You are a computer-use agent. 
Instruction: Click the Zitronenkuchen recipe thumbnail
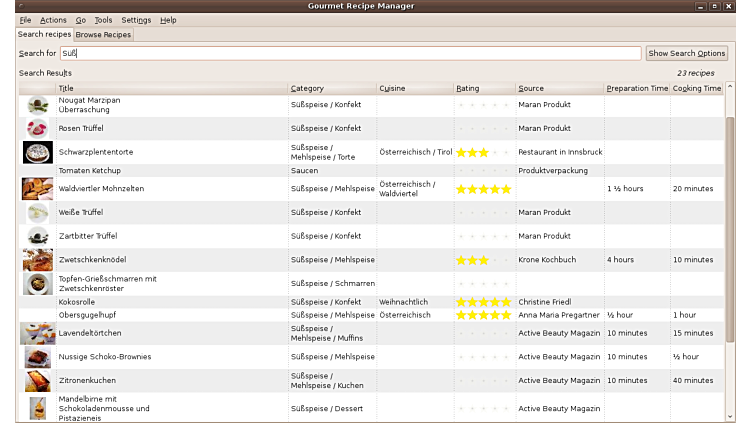[x=37, y=381]
